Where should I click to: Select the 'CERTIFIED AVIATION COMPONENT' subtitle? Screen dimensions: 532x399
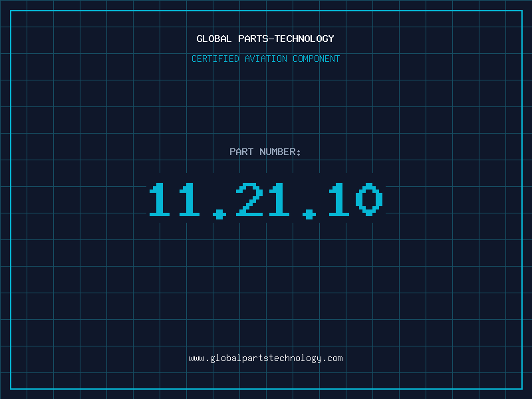pyautogui.click(x=265, y=59)
